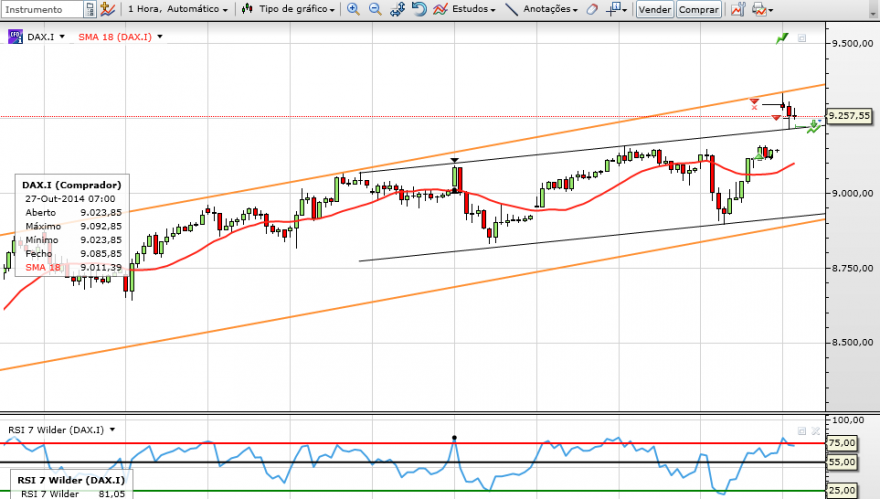
Task: Click the Aberto 9.023,85 tooltip row
Action: pyautogui.click(x=73, y=213)
